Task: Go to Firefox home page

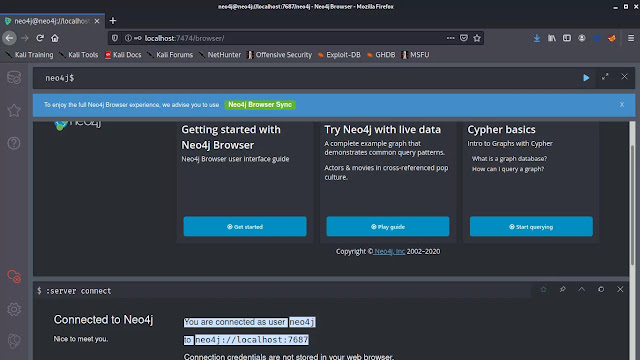Action: click(x=55, y=38)
